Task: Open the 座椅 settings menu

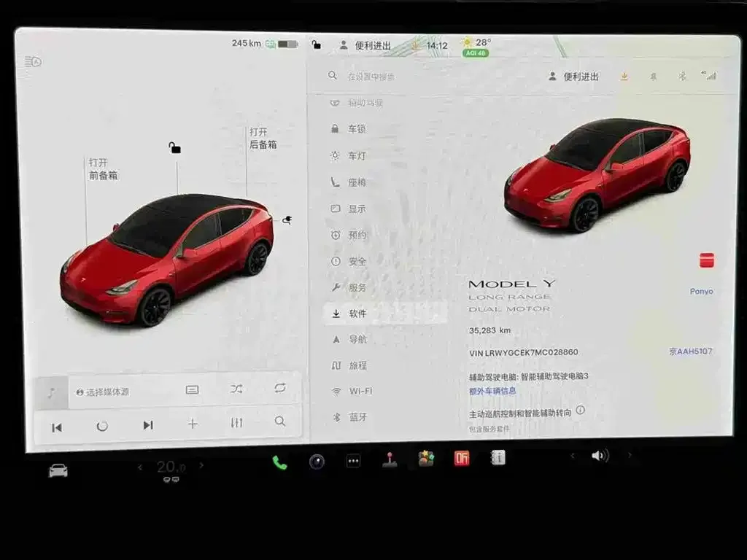Action: [x=387, y=182]
